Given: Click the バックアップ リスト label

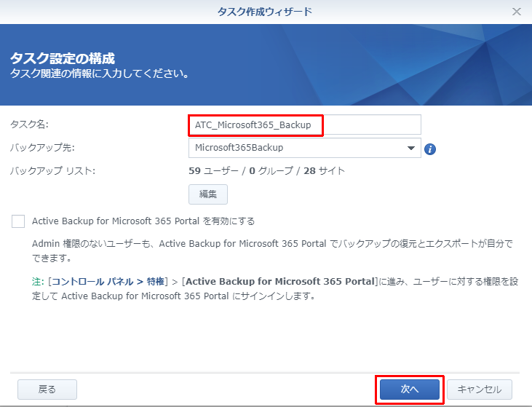Looking at the screenshot, I should pos(52,171).
